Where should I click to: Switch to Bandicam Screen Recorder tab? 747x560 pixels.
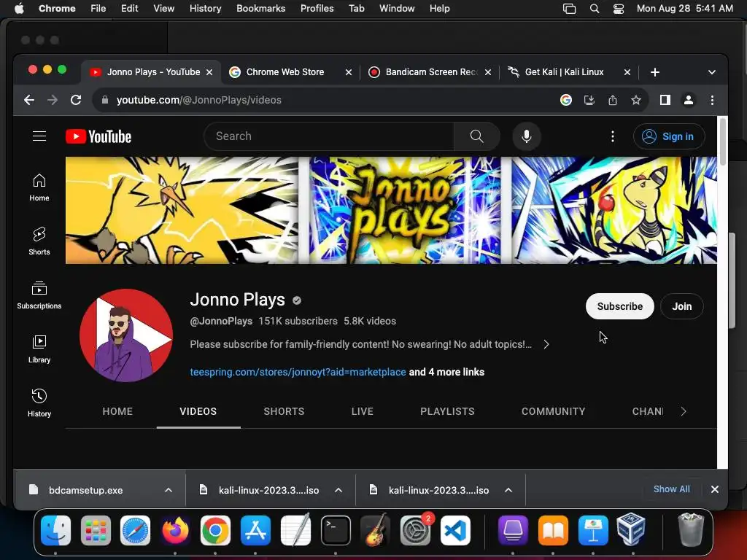[431, 72]
